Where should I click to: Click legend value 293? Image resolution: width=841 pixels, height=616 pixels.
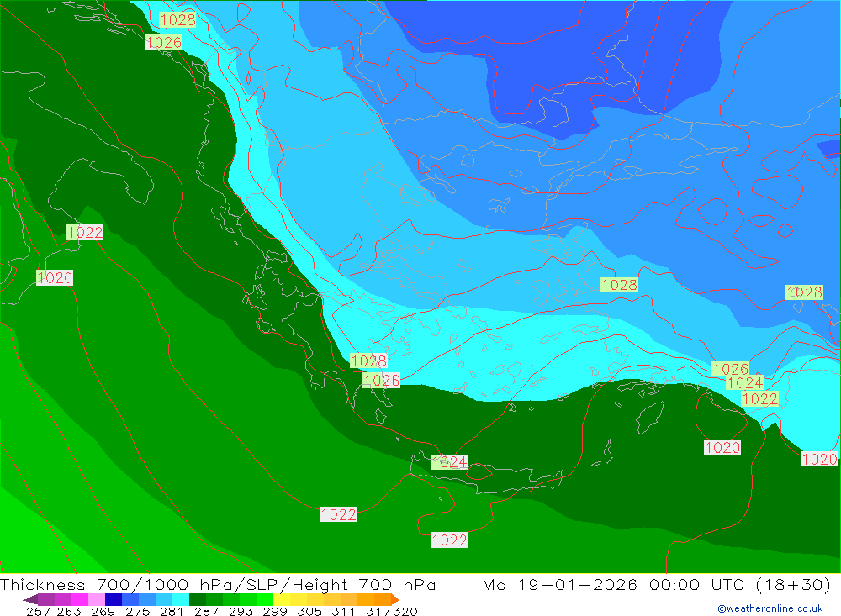tap(241, 611)
